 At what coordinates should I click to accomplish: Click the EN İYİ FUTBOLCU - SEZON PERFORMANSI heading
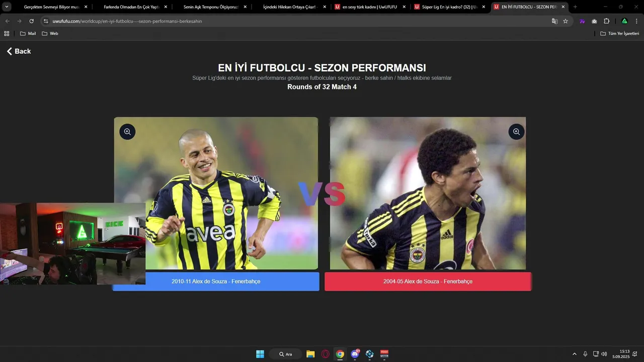tap(322, 68)
